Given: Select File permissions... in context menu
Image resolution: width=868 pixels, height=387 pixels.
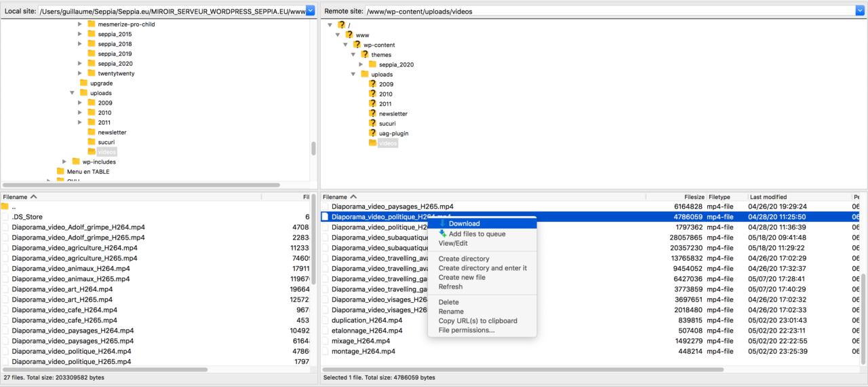Looking at the screenshot, I should pyautogui.click(x=466, y=330).
